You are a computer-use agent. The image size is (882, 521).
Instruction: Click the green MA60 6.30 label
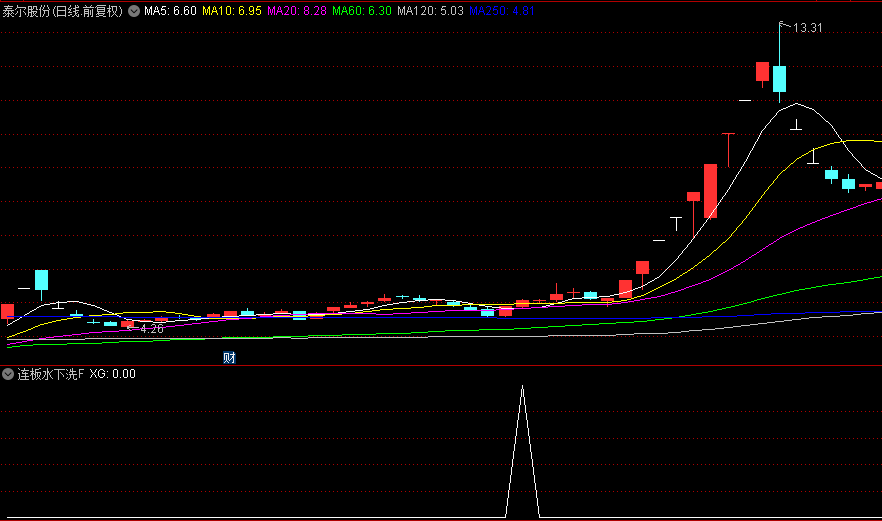(362, 12)
